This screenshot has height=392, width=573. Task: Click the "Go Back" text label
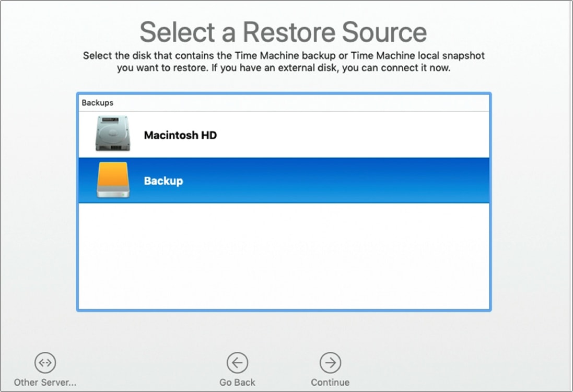click(238, 382)
